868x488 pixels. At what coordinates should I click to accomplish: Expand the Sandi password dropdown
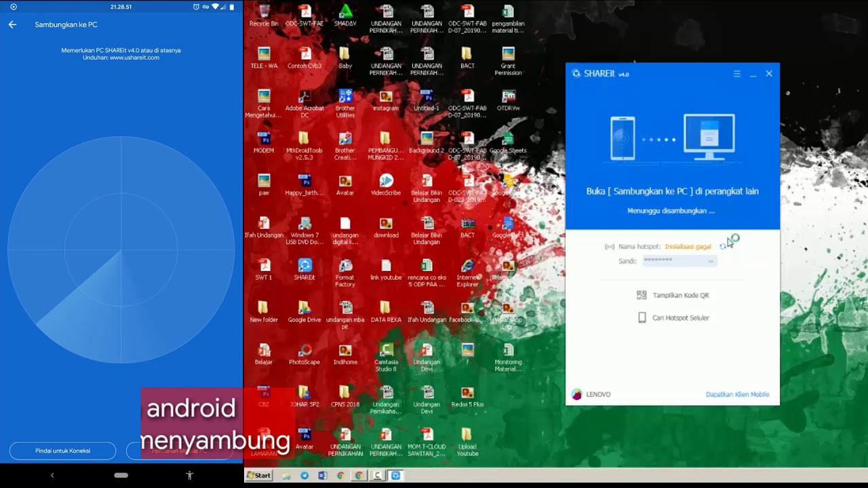point(711,261)
